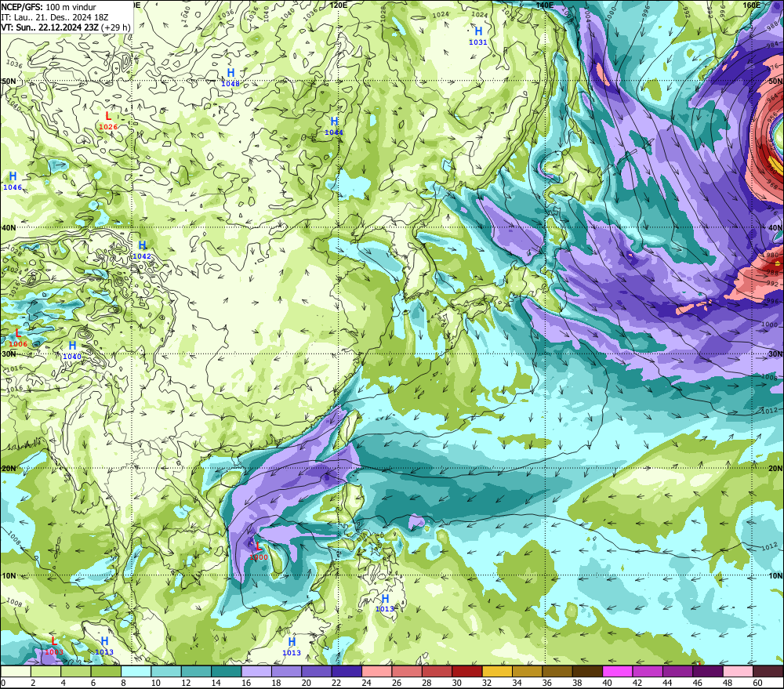Image resolution: width=784 pixels, height=689 pixels.
Task: Click the light pink 48–60 legend swatch
Action: 738,672
